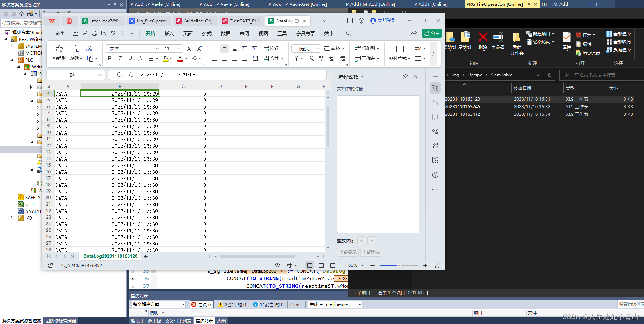Toggle Strikethrough formatting
Screen dimensions: 644x324
click(x=140, y=59)
